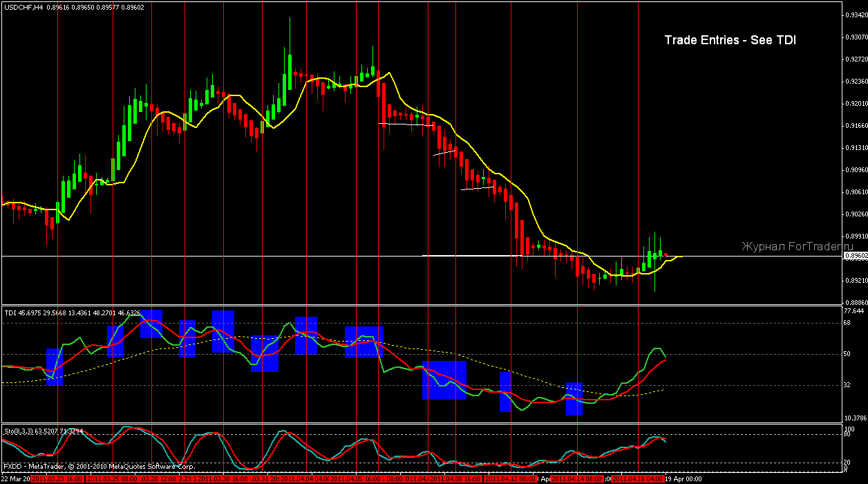Click the 19 Apr 00:00 time label
Image resolution: width=868 pixels, height=484 pixels.
click(683, 478)
